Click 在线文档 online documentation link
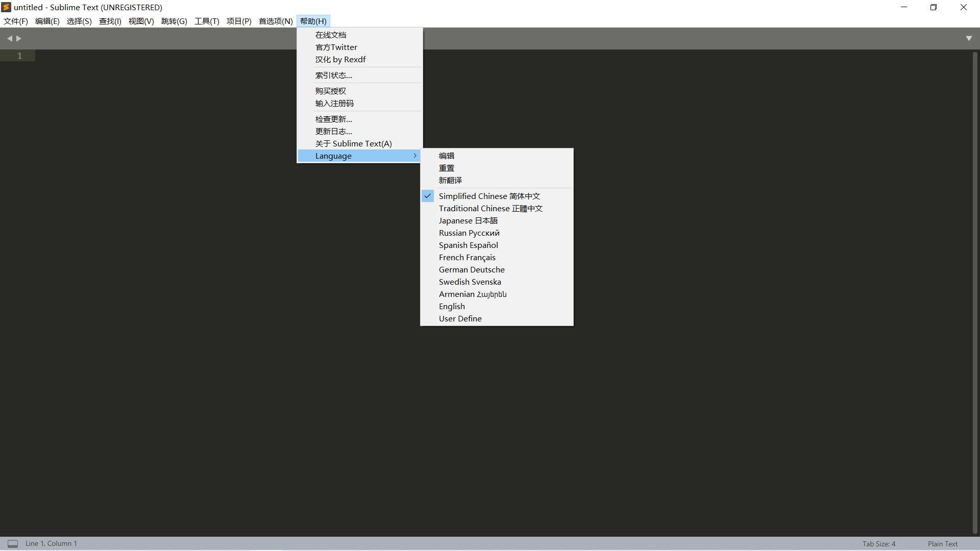980x551 pixels. click(x=330, y=34)
